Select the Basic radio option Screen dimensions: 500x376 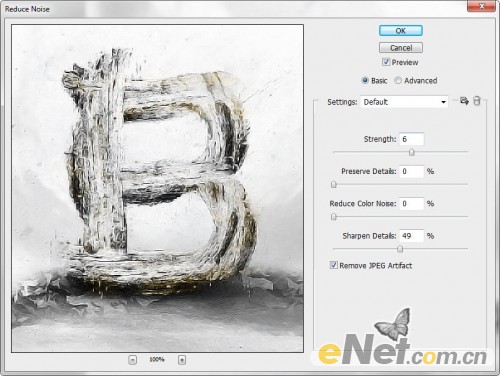(x=365, y=81)
